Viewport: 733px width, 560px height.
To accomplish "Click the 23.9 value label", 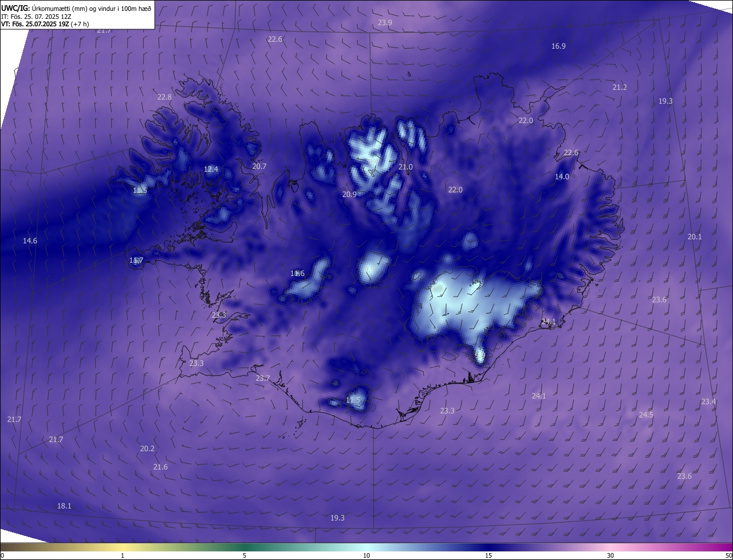I will tap(385, 22).
